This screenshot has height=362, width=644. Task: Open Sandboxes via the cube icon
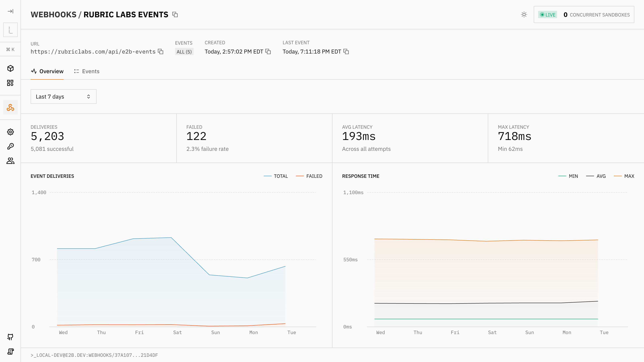pos(10,68)
